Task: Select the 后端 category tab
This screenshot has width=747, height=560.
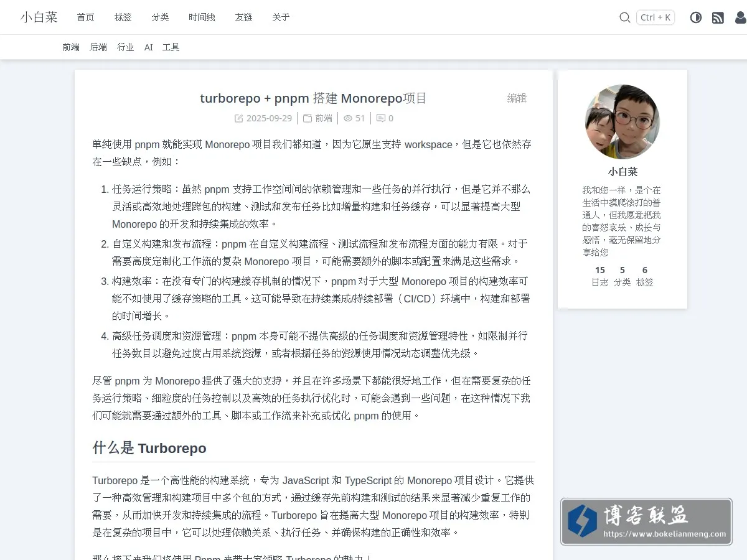Action: click(98, 47)
